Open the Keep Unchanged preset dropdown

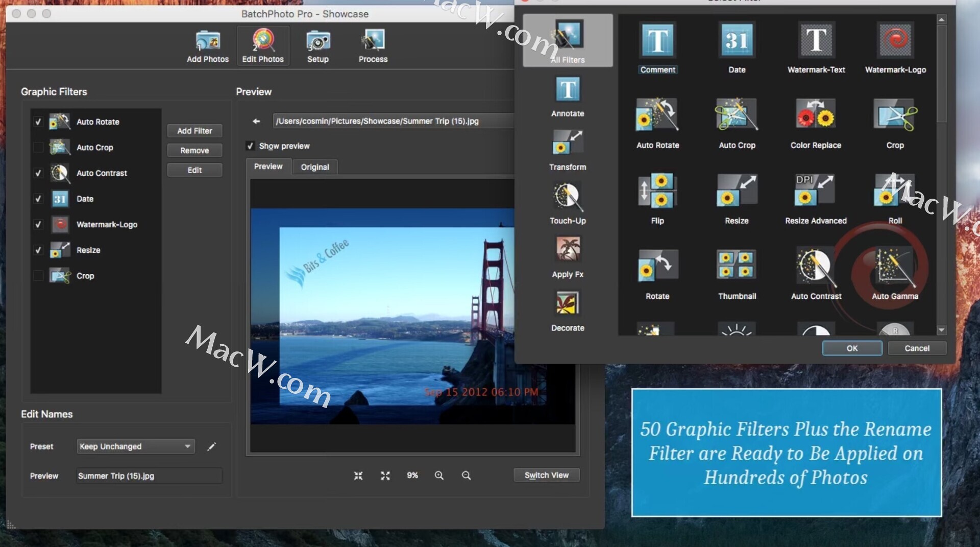point(135,446)
